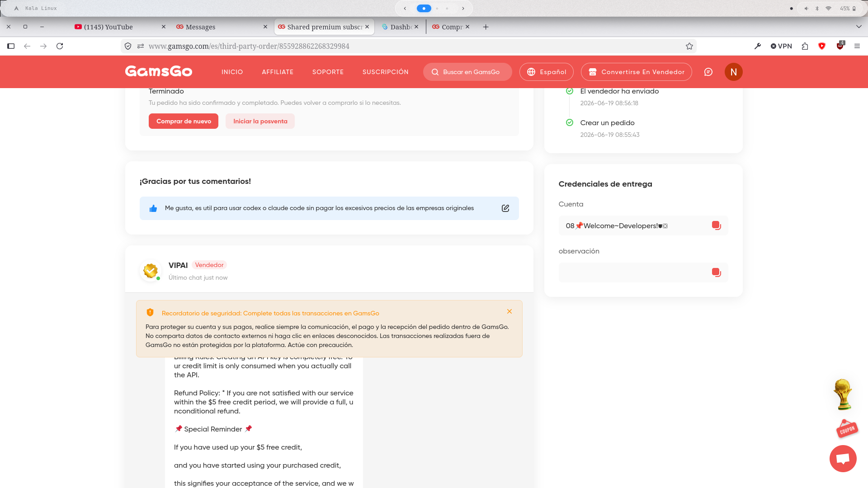
Task: Open the uBlock extension icon
Action: [x=840, y=46]
